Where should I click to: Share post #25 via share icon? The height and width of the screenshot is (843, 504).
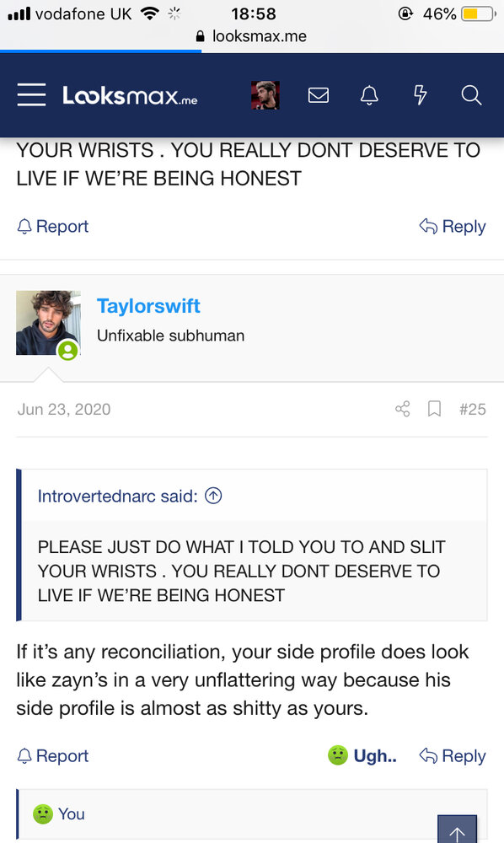click(403, 409)
